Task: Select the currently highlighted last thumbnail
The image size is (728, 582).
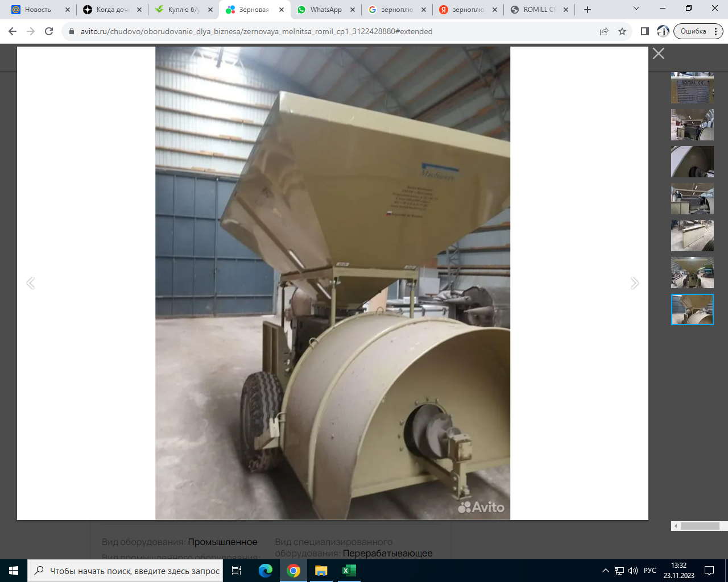Action: (692, 309)
